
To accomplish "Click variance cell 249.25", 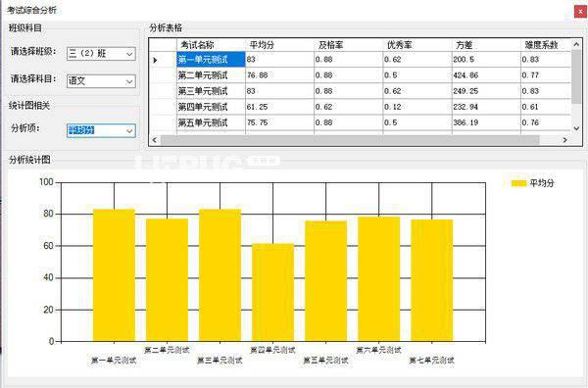I will click(486, 91).
